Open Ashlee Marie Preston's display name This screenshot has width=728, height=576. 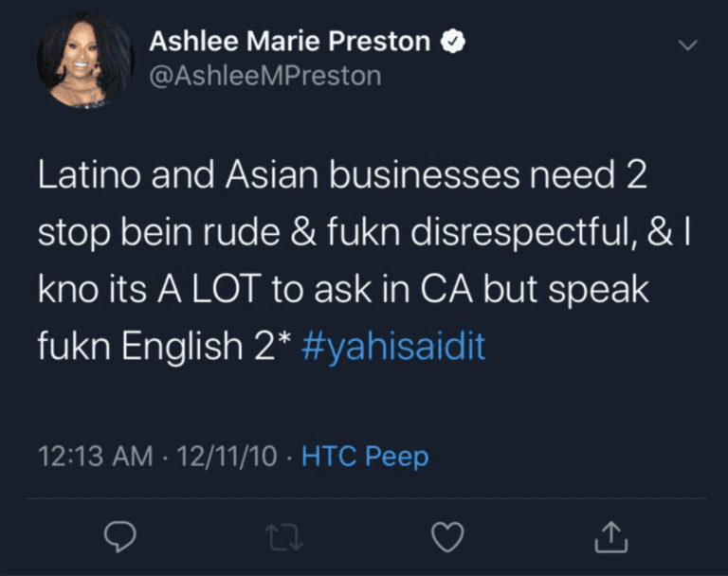291,42
